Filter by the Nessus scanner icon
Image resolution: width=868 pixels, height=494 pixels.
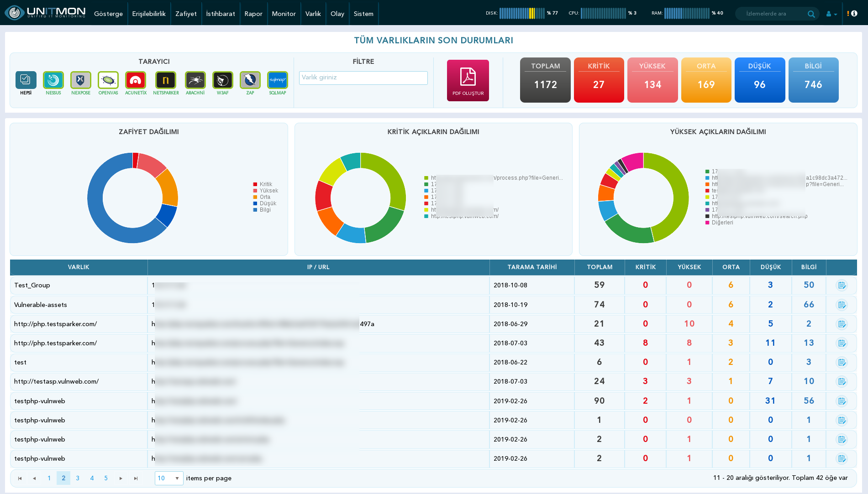[53, 80]
